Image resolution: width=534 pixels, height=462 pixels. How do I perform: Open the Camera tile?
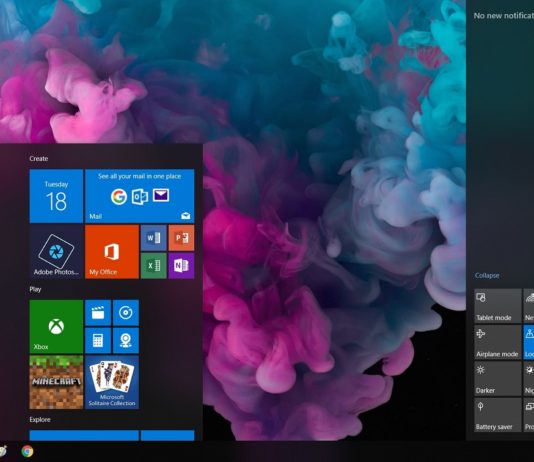(126, 340)
